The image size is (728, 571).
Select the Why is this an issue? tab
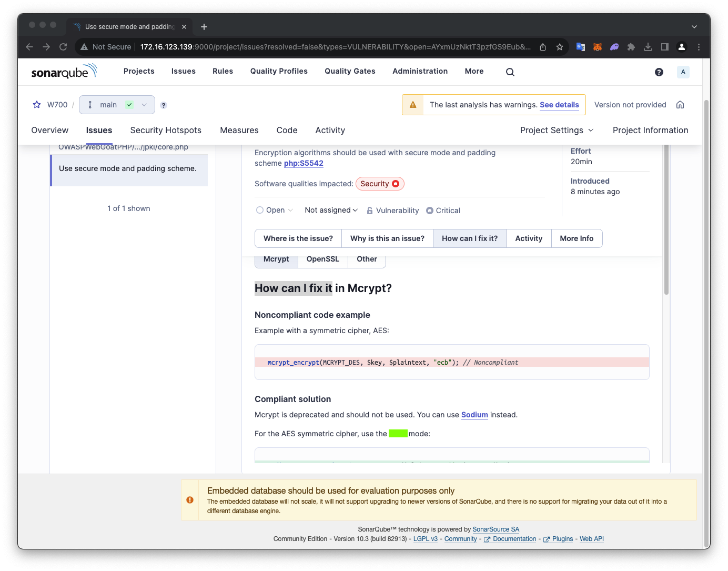(x=387, y=238)
